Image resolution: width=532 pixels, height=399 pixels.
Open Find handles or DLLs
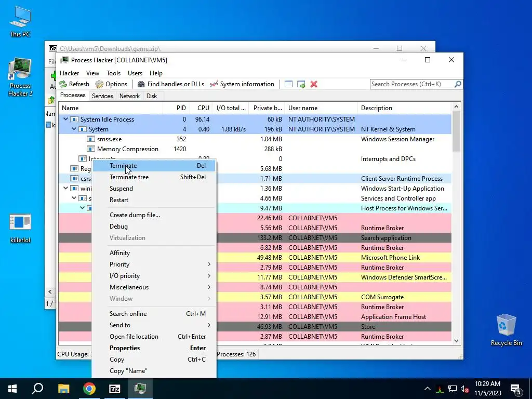click(170, 84)
